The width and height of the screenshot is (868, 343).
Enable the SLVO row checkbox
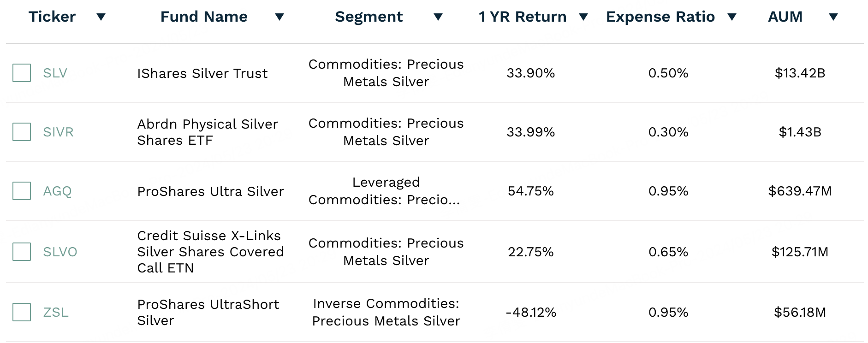tap(22, 252)
